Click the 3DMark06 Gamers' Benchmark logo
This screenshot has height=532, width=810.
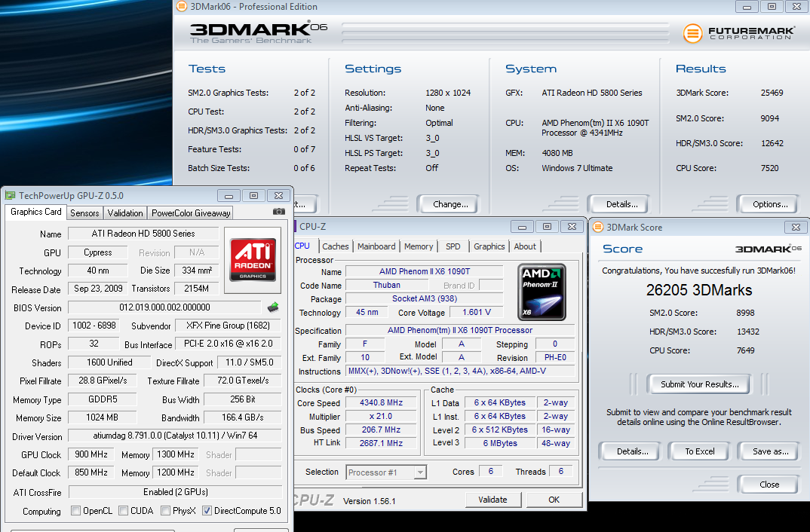click(258, 32)
